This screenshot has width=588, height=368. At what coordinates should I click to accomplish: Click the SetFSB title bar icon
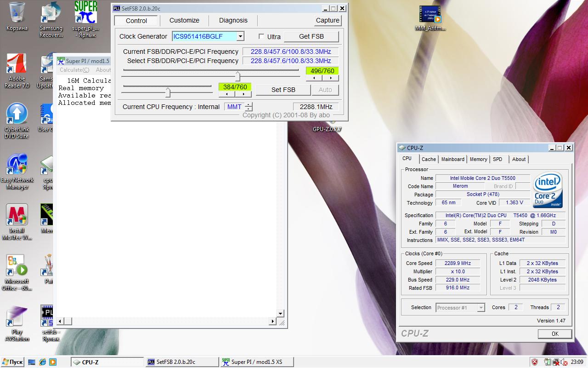coord(117,8)
